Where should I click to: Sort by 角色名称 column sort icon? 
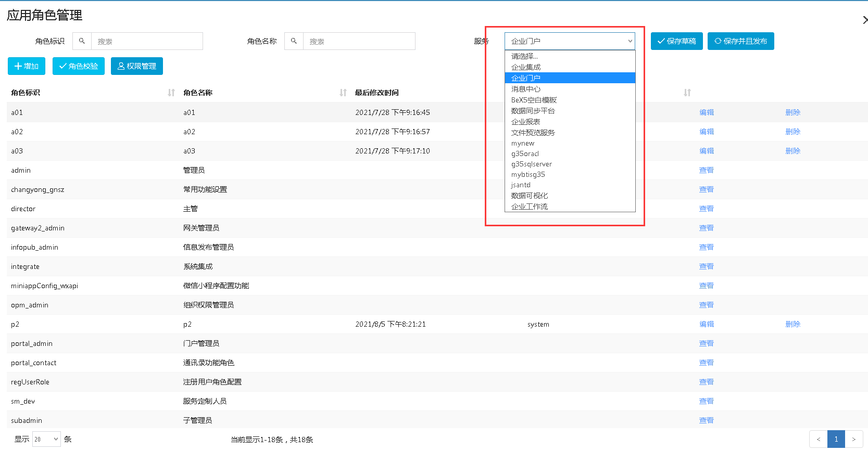point(343,93)
